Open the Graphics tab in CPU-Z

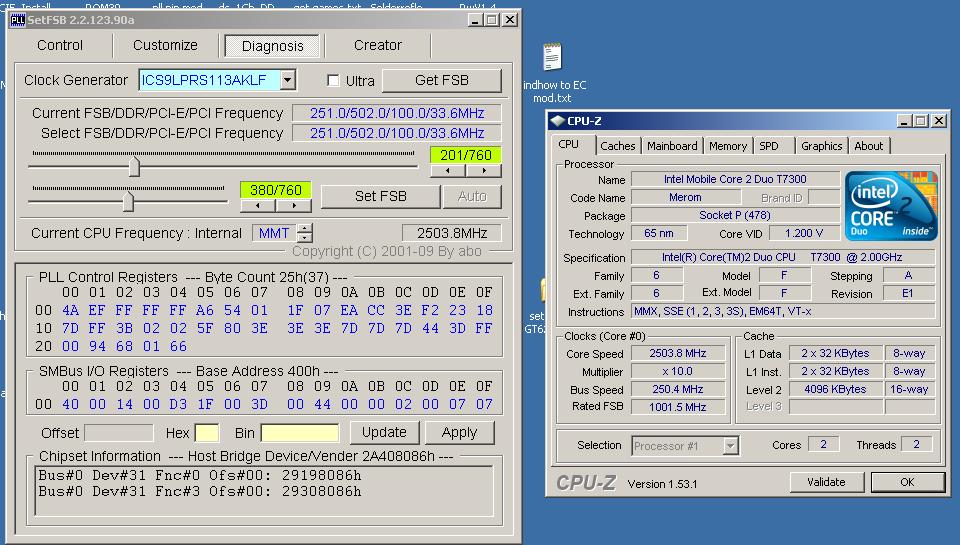(822, 146)
